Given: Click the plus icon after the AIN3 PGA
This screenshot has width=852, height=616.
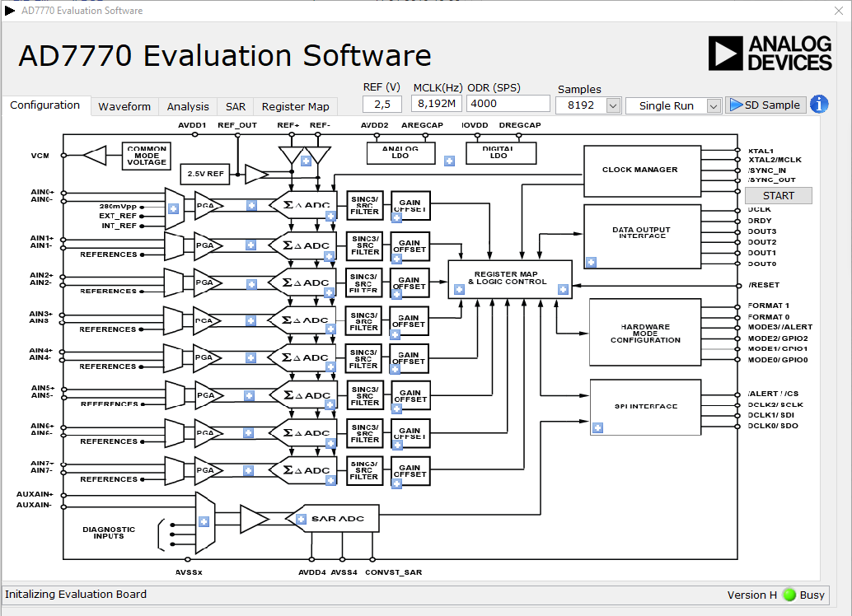Looking at the screenshot, I should [x=250, y=320].
